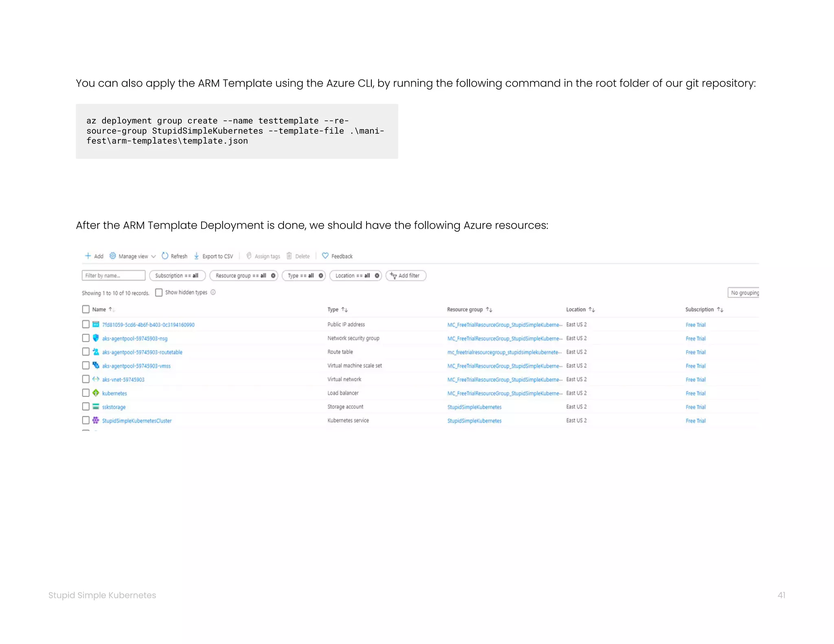The height and width of the screenshot is (644, 834).
Task: Click the Delete trash icon
Action: pyautogui.click(x=289, y=256)
